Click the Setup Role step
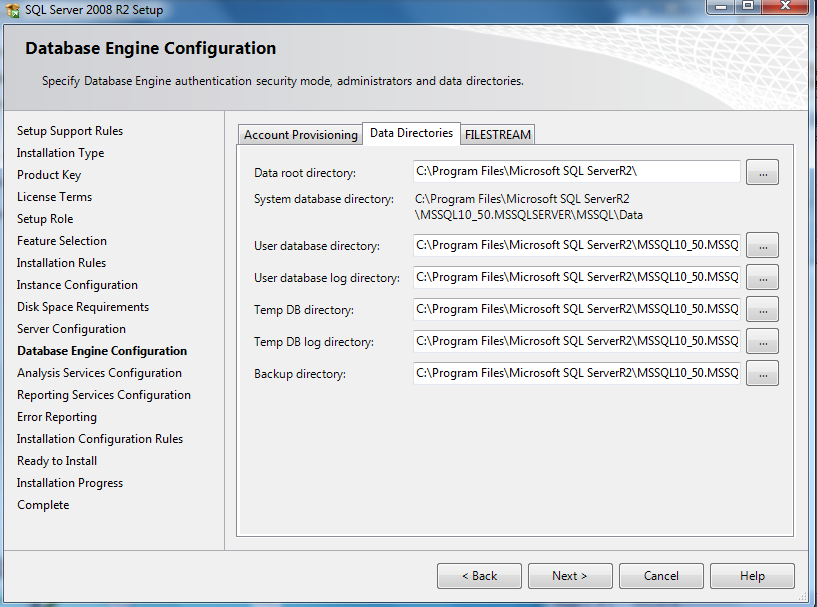817x607 pixels. [45, 219]
